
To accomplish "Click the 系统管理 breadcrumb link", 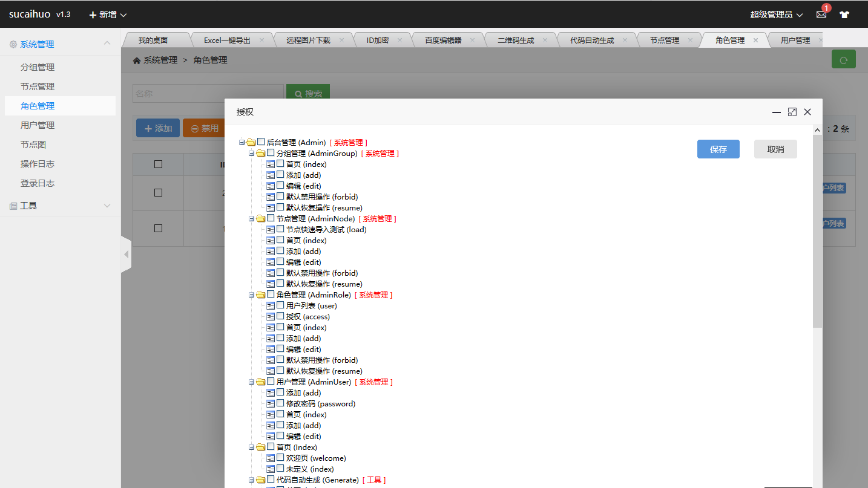I will tap(160, 60).
